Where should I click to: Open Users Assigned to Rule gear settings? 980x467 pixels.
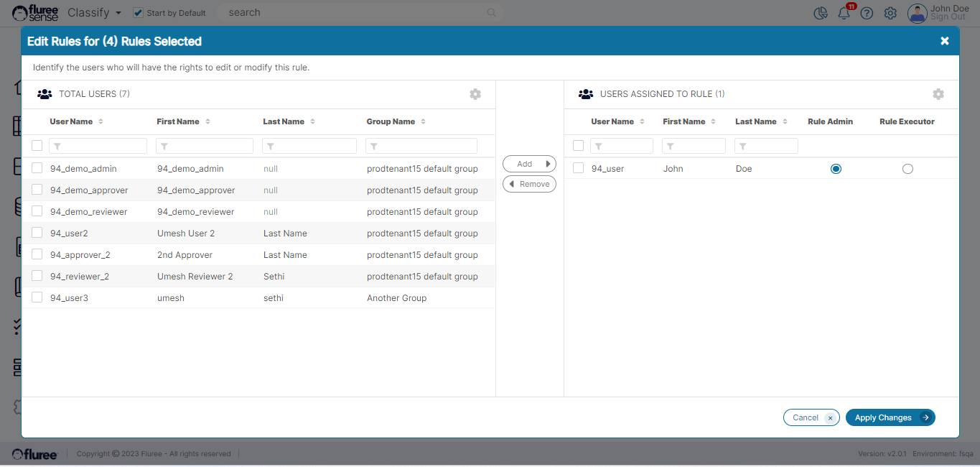pos(938,94)
